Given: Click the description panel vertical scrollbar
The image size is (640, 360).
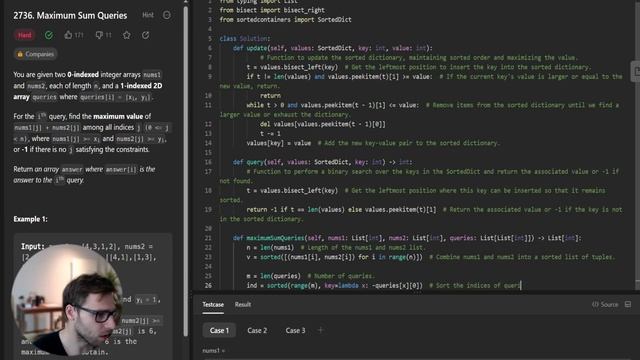Looking at the screenshot, I should tap(186, 171).
